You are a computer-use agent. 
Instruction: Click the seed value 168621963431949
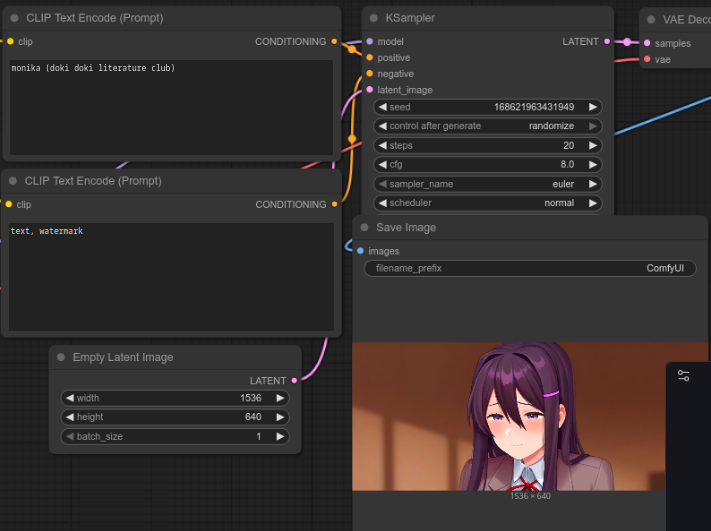(x=534, y=107)
